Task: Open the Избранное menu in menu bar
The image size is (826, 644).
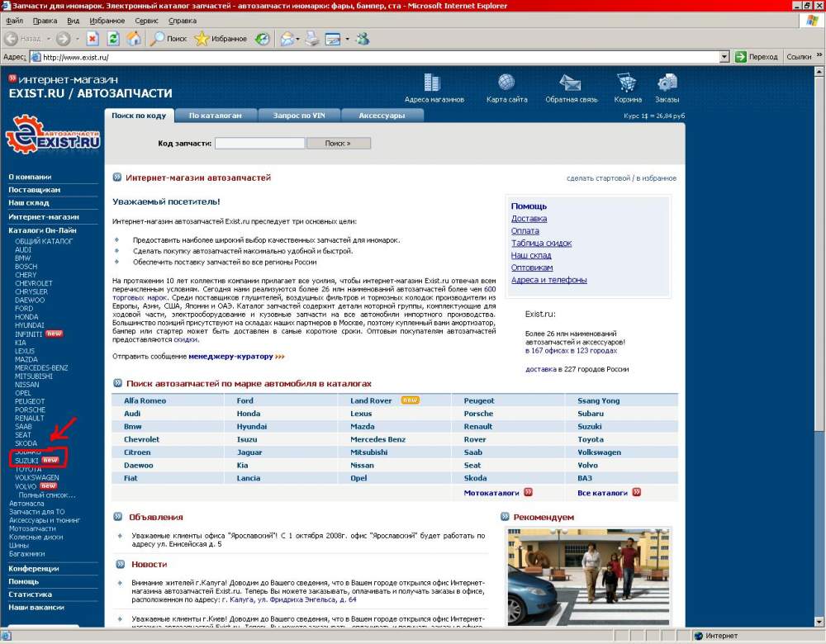Action: point(107,21)
